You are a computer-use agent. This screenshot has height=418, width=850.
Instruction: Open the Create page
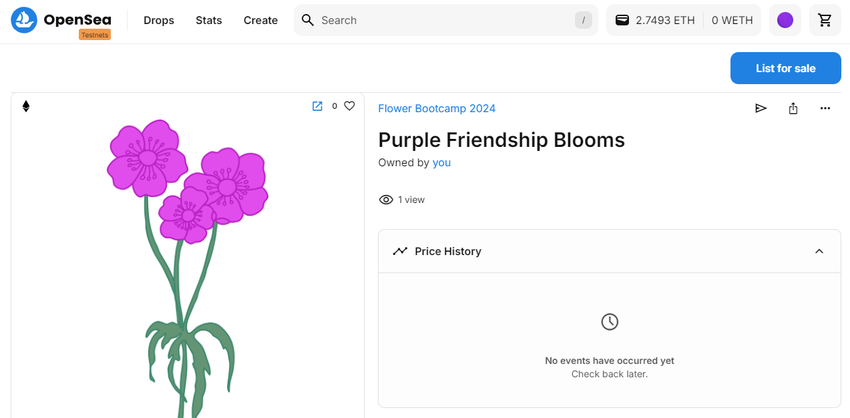[260, 20]
